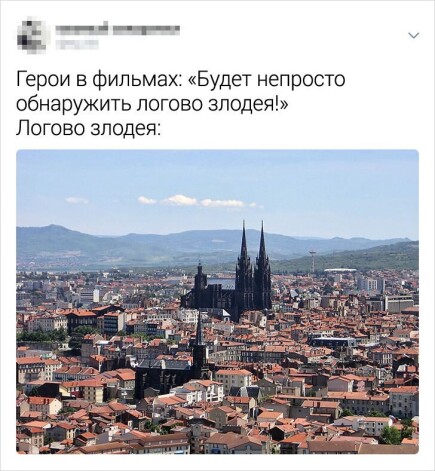Open the tweet options chevron menu
The height and width of the screenshot is (471, 435).
click(x=414, y=35)
